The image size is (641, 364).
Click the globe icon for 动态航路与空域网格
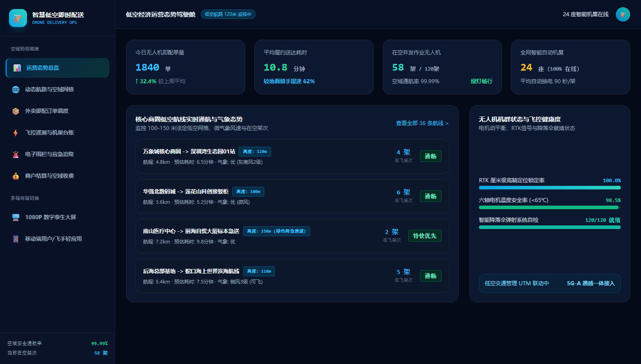click(x=16, y=90)
